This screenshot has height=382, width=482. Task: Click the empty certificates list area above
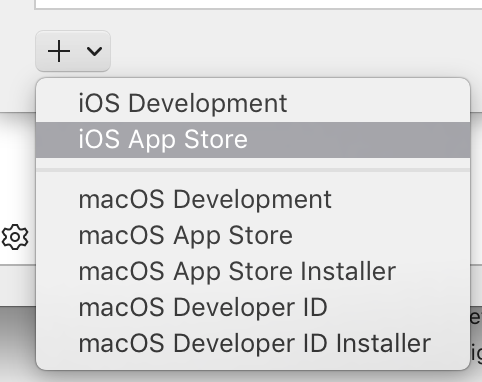tap(258, 4)
